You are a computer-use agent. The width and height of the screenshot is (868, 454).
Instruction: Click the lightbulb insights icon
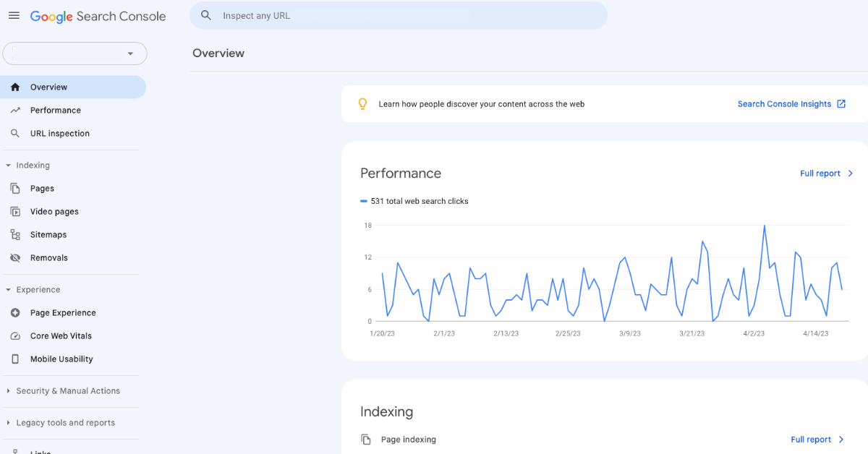click(363, 104)
